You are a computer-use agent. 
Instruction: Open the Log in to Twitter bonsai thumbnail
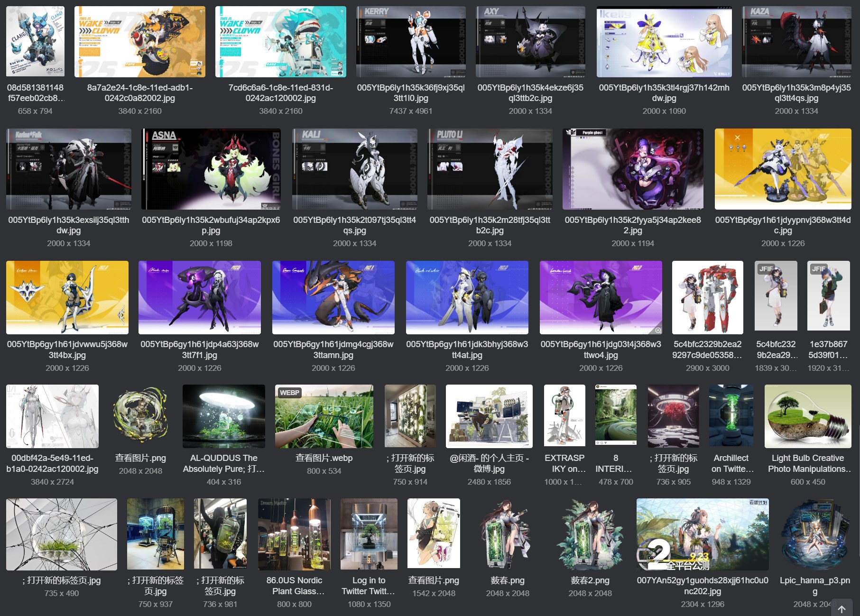coord(369,534)
